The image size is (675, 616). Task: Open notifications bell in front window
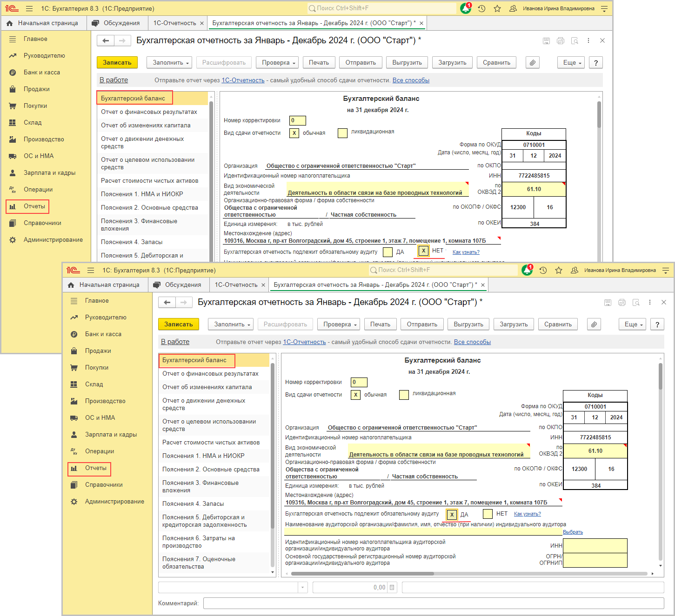point(527,270)
